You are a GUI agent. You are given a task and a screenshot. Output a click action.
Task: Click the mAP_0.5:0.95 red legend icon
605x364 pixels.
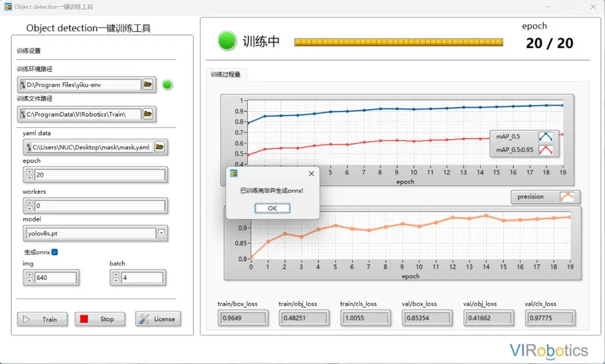[545, 150]
